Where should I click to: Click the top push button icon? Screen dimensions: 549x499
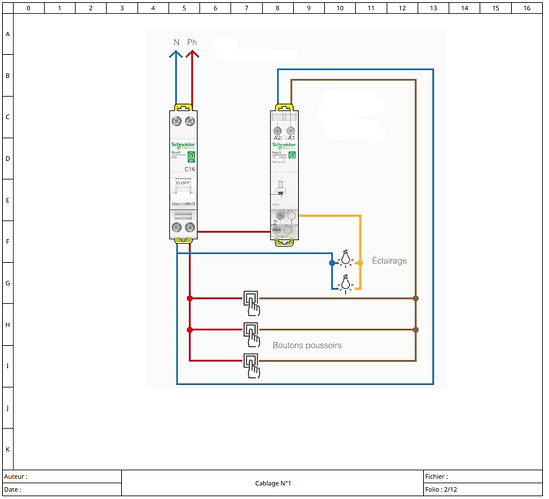tap(252, 304)
